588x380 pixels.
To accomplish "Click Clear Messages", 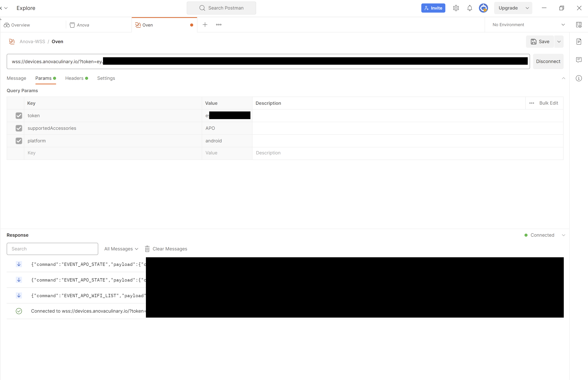I will pos(170,249).
